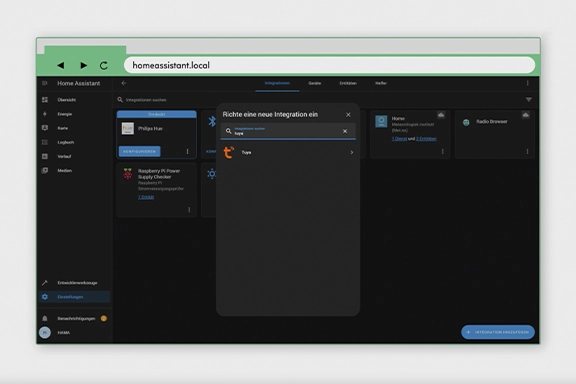The width and height of the screenshot is (576, 384).
Task: Open the Home card options menu
Action: (x=443, y=151)
